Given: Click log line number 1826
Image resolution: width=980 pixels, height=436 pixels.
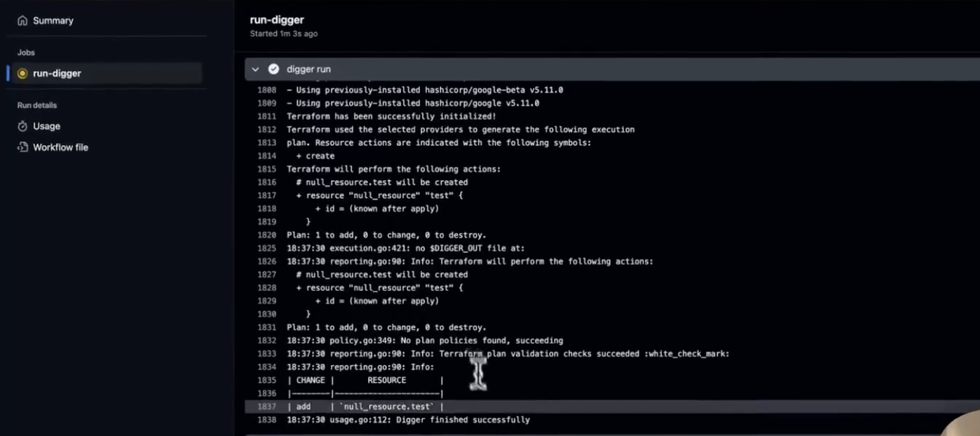Looking at the screenshot, I should [266, 261].
